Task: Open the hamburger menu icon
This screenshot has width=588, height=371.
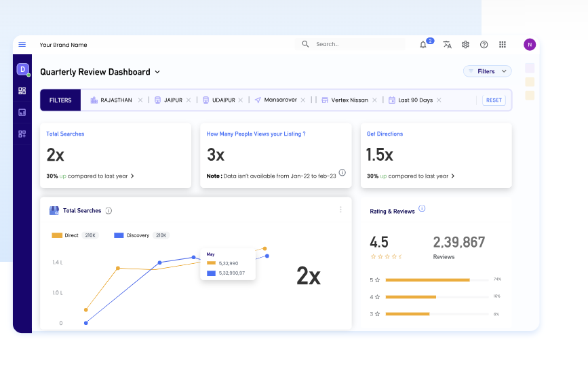Action: pos(22,45)
